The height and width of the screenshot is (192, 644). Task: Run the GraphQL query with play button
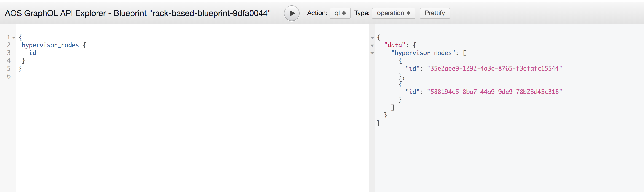[x=292, y=13]
